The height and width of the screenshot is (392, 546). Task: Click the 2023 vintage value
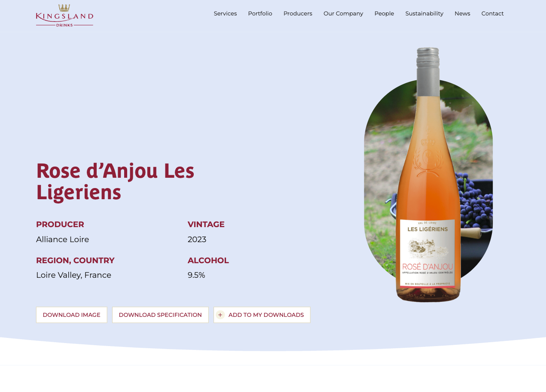(197, 239)
